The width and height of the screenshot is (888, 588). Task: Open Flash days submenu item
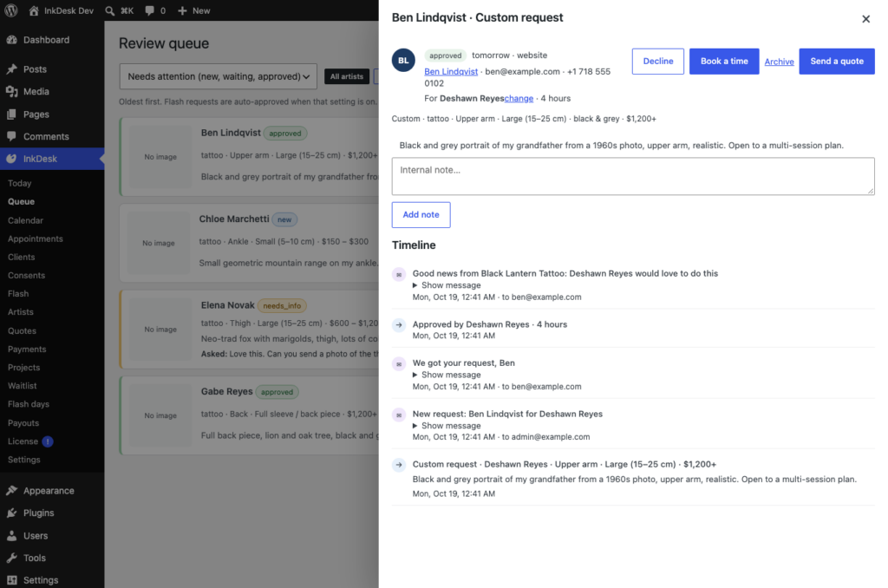click(x=29, y=404)
